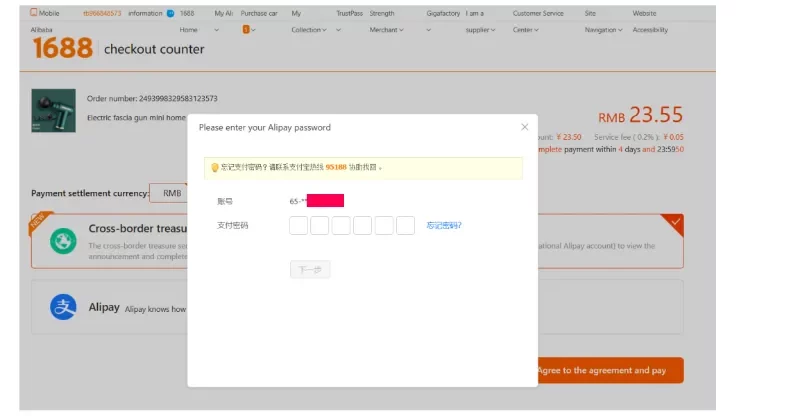The image size is (800, 420).
Task: Click the fascia gun product thumbnail
Action: [54, 111]
